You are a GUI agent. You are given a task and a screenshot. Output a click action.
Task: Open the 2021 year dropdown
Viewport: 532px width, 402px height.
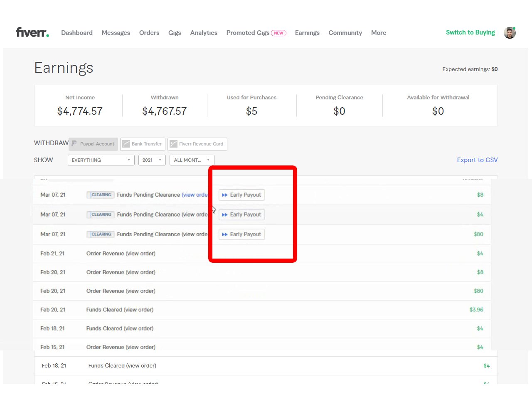(x=152, y=160)
